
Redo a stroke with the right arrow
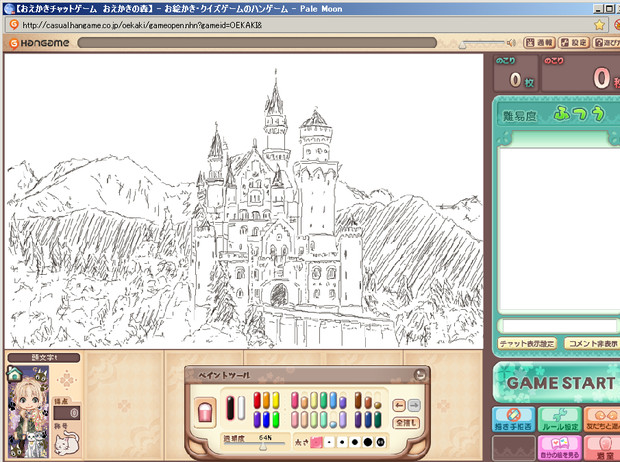(414, 405)
